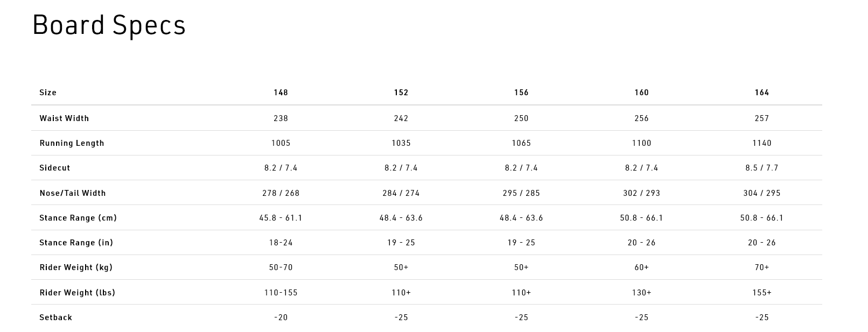Image resolution: width=868 pixels, height=332 pixels.
Task: Click the Running Length row label
Action: (72, 143)
